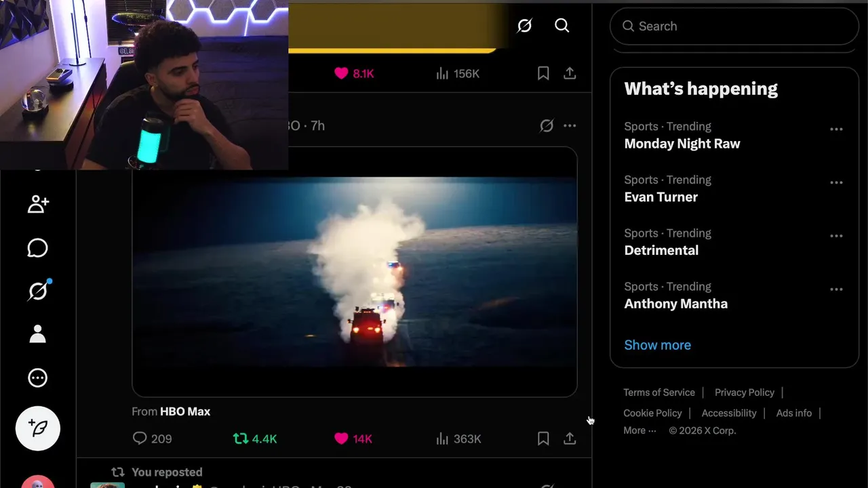Open search via the header magnifier icon

point(562,26)
